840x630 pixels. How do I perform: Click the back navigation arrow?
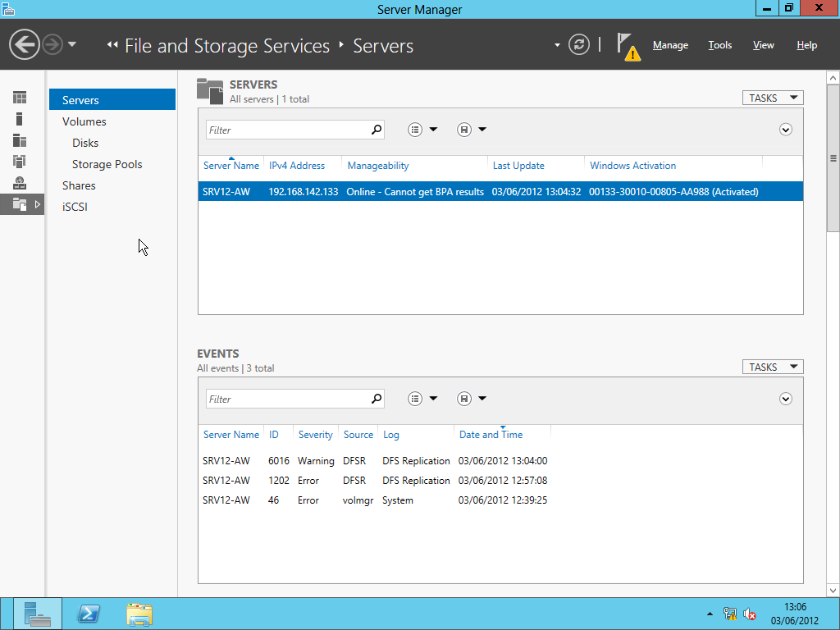[24, 44]
